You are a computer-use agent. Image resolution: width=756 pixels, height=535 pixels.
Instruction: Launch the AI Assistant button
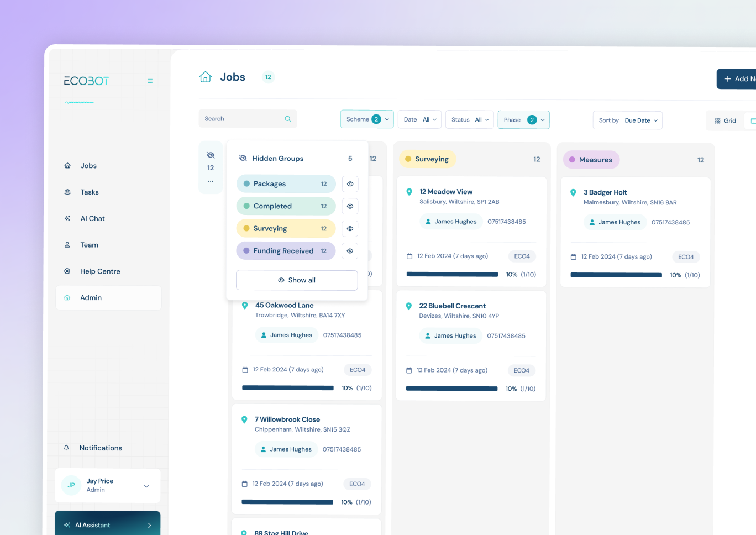tap(108, 524)
